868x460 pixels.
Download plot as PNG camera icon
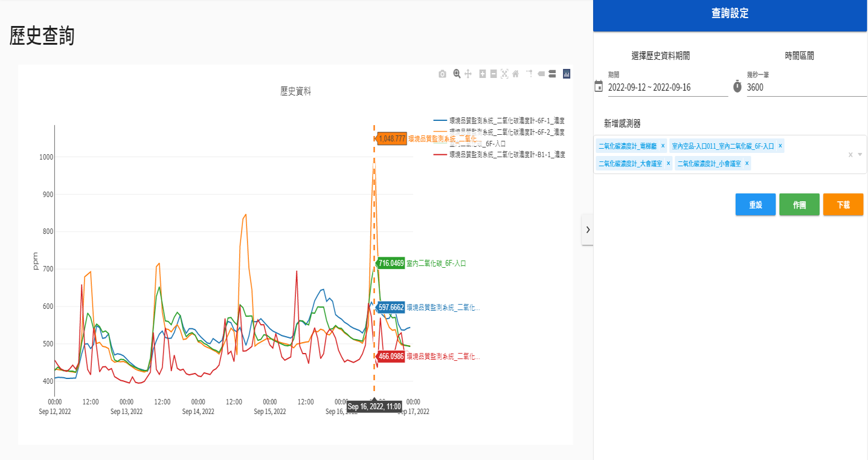(442, 74)
